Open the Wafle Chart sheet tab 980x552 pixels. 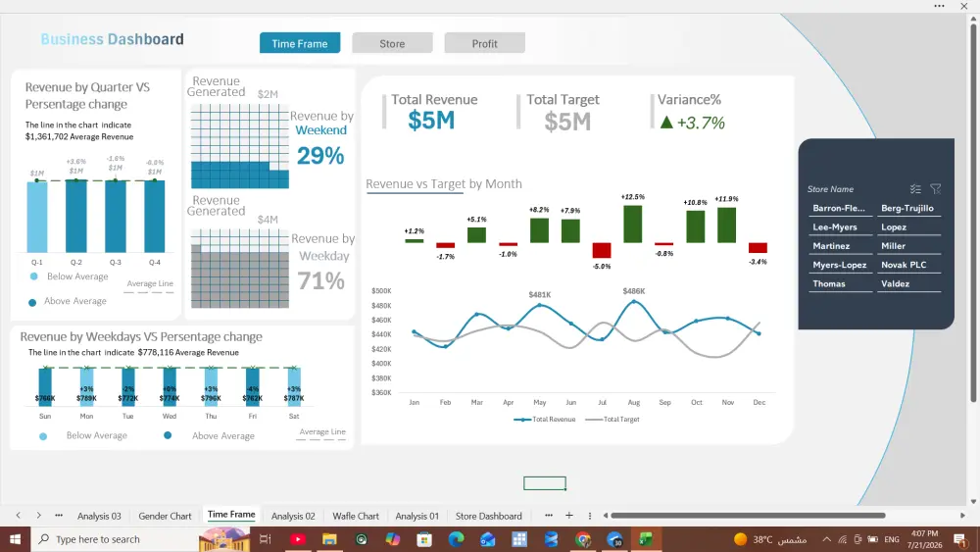356,516
